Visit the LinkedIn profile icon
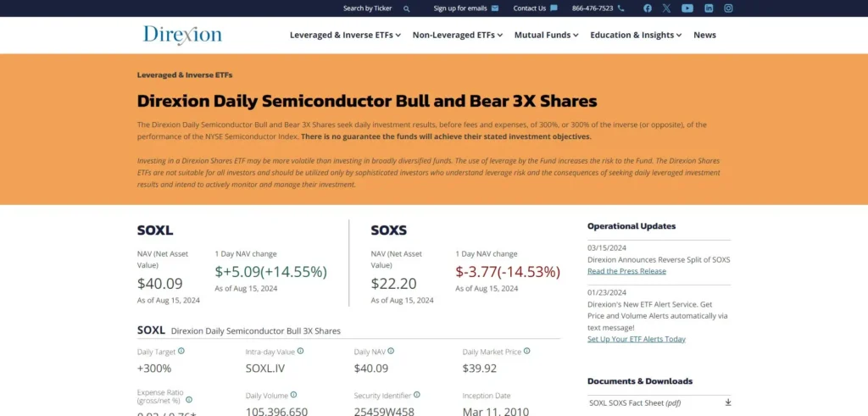The height and width of the screenshot is (416, 868). pyautogui.click(x=709, y=8)
